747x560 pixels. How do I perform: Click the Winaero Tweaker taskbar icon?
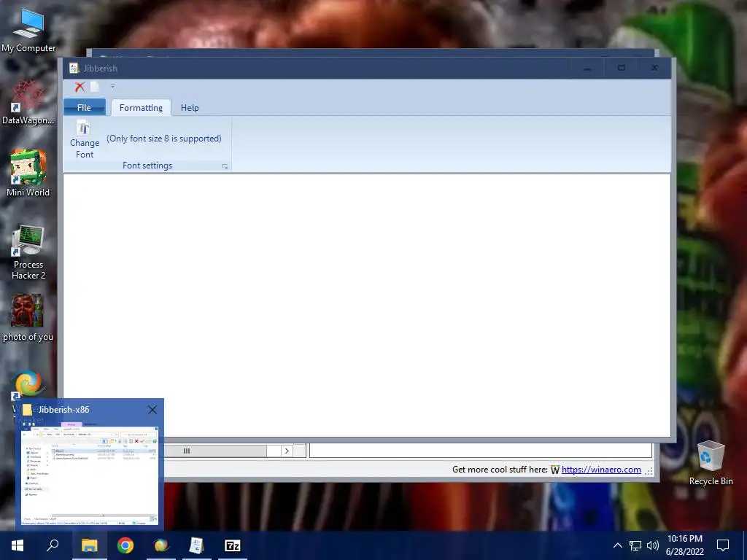pos(161,545)
